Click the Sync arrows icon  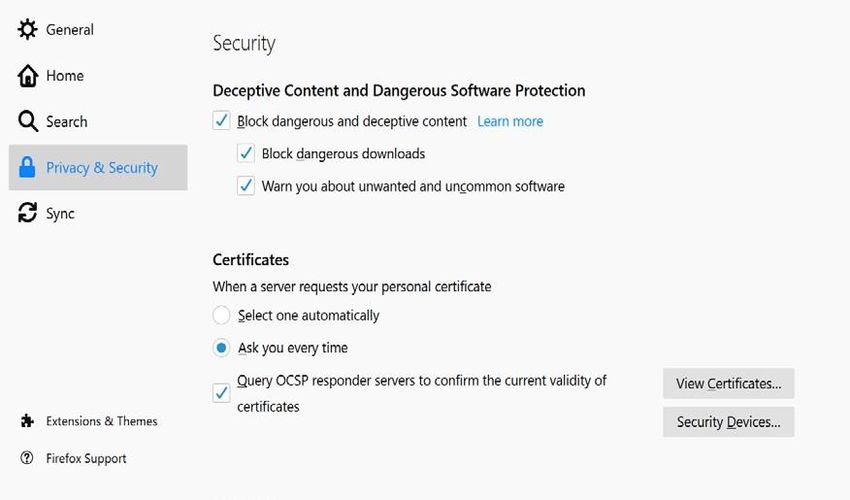pyautogui.click(x=28, y=213)
